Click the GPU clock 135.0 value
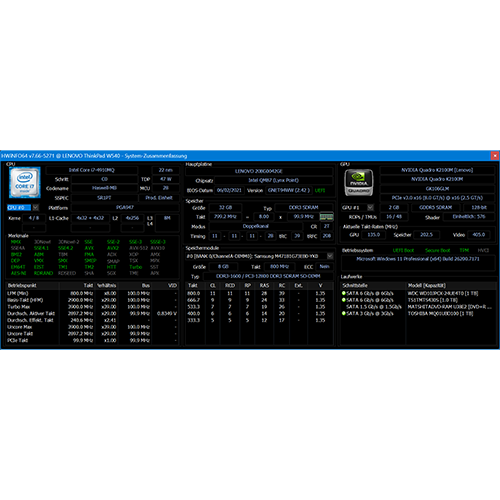The image size is (500, 500). pyautogui.click(x=373, y=235)
